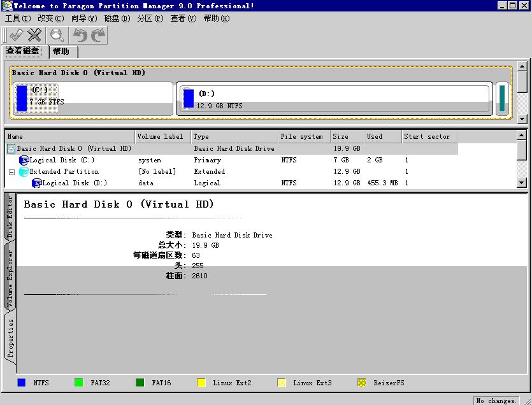Click the Undo arrow toolbar icon
This screenshot has height=405, width=532.
pos(80,36)
